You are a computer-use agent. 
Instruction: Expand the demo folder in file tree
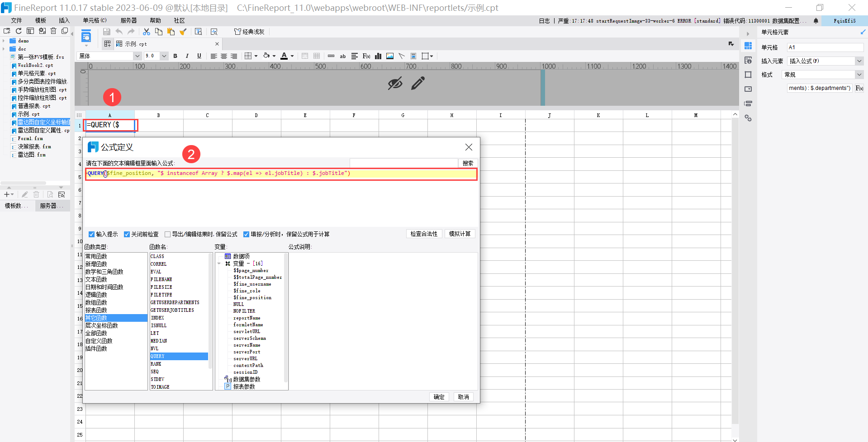[x=4, y=41]
